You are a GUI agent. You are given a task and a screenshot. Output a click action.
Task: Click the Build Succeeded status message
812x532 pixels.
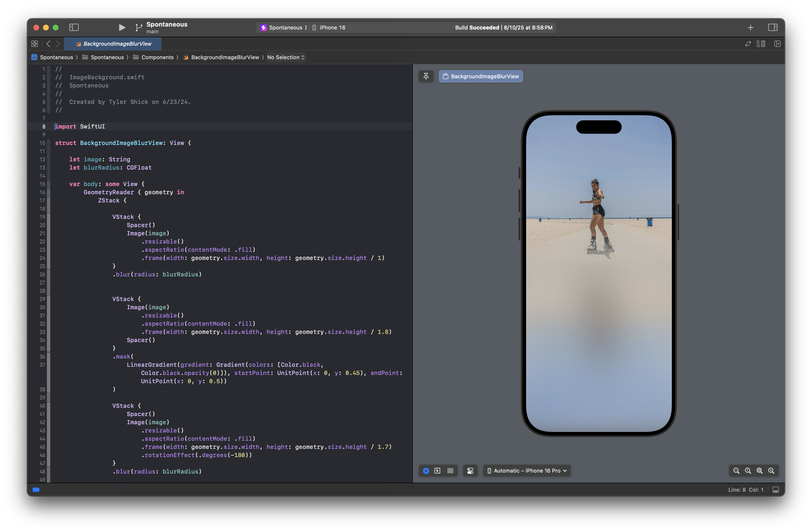click(504, 28)
